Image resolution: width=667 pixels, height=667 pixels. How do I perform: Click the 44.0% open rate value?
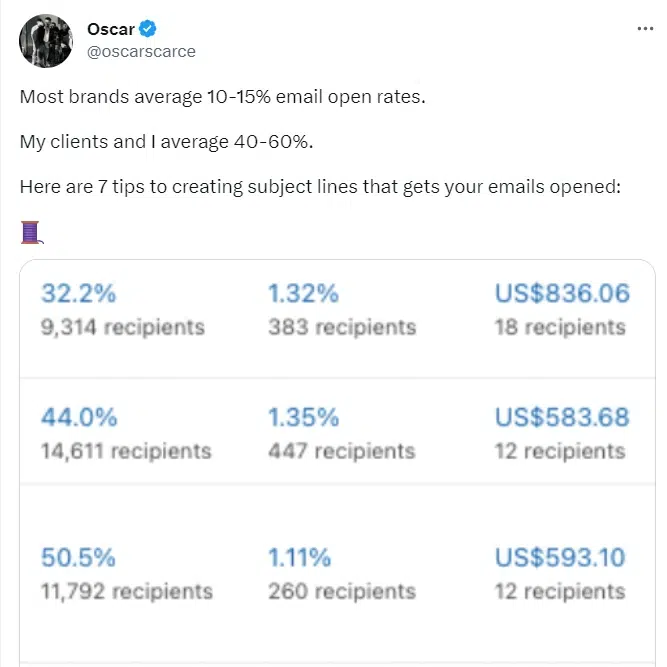(x=79, y=417)
